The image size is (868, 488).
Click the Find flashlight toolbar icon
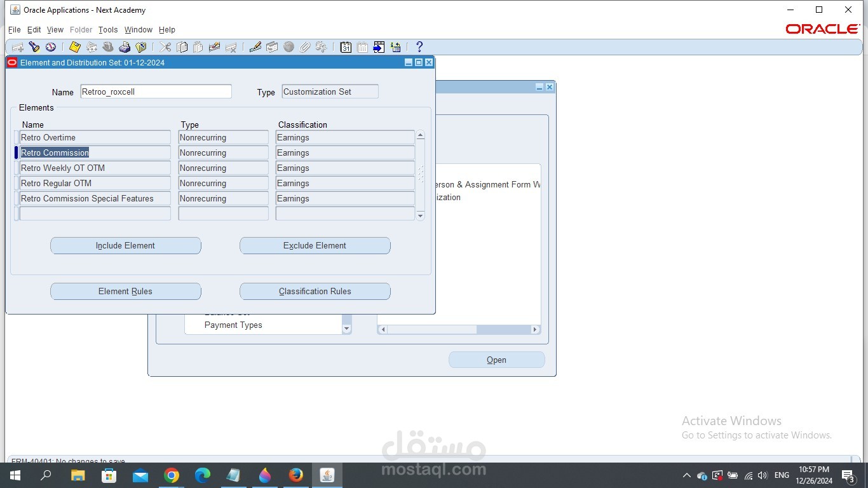tap(34, 47)
